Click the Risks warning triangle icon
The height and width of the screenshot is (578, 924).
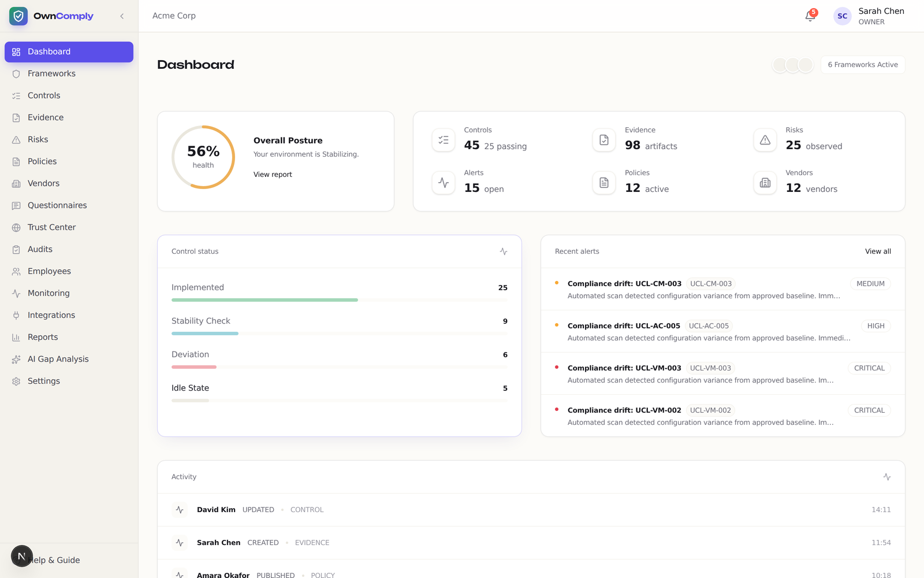[765, 140]
